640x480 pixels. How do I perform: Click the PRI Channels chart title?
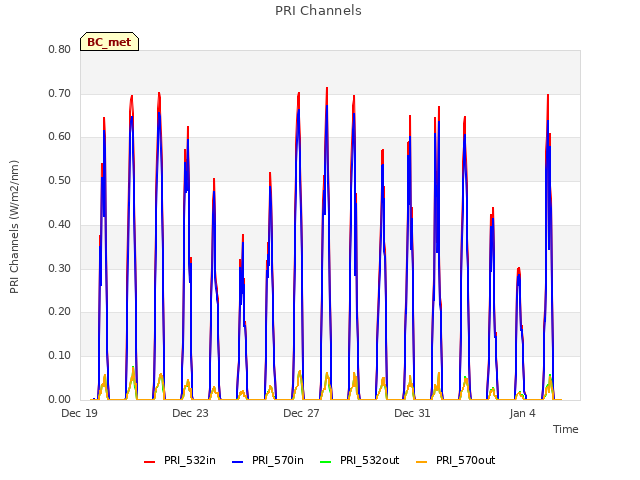(318, 11)
